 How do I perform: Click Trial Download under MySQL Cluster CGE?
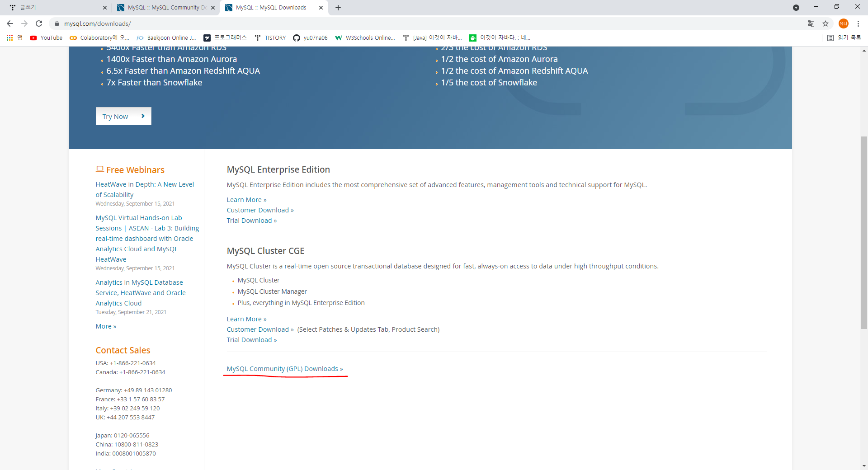point(252,340)
